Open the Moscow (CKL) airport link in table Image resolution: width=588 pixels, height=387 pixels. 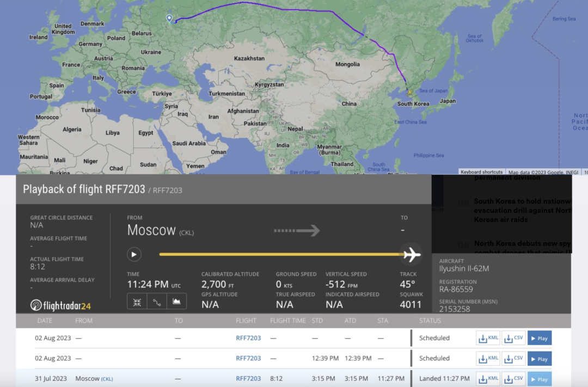coord(94,378)
